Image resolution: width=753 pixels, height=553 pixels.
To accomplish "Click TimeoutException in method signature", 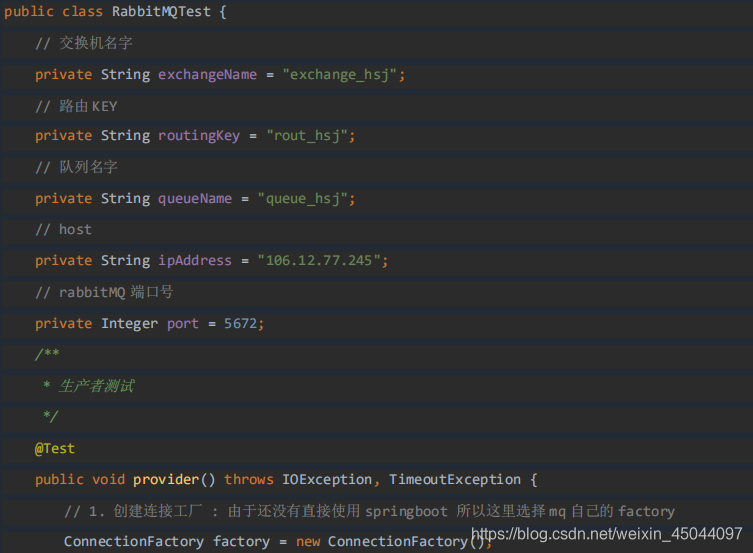I will 455,480.
